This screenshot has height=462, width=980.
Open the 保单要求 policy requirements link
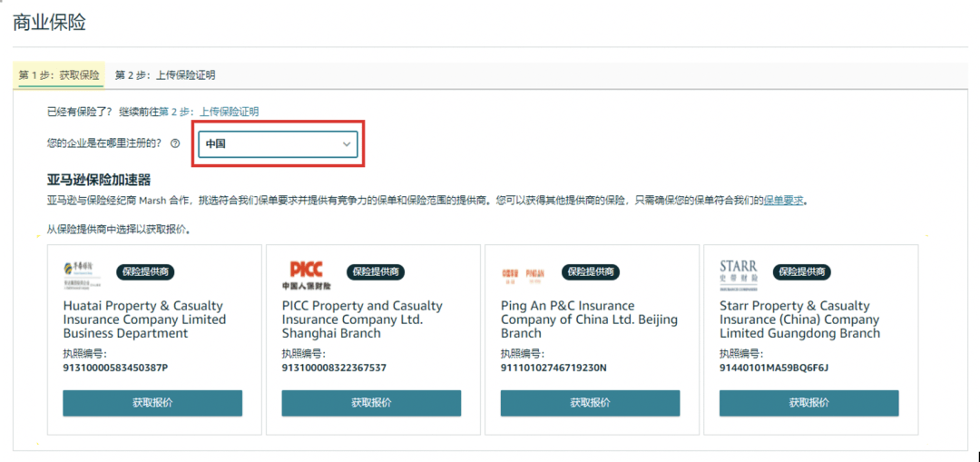pos(784,201)
